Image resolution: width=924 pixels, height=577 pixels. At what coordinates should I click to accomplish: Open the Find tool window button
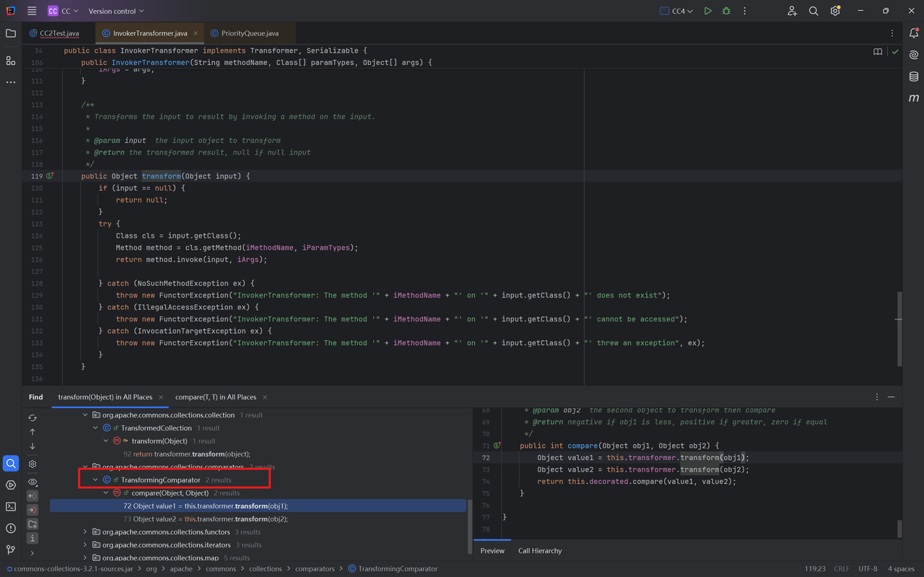click(x=10, y=464)
